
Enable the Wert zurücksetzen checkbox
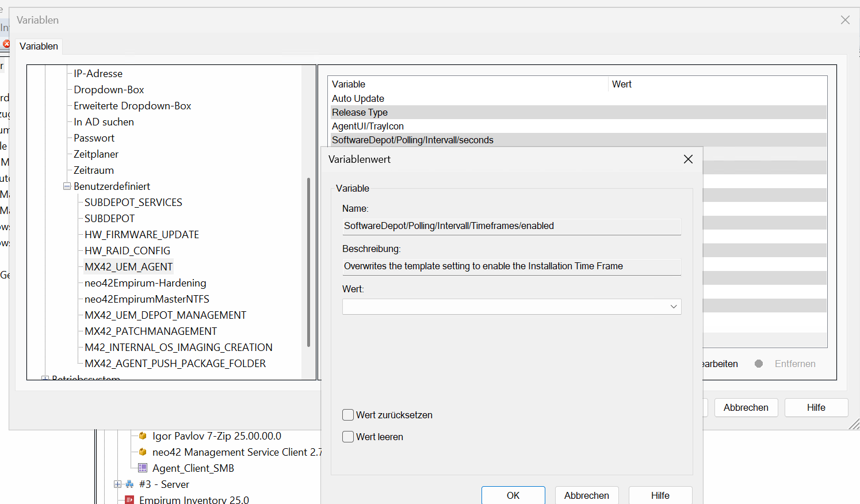(x=348, y=415)
